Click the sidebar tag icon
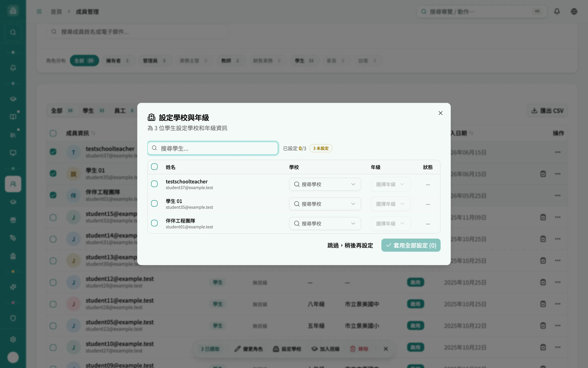This screenshot has width=588, height=368. [13, 238]
